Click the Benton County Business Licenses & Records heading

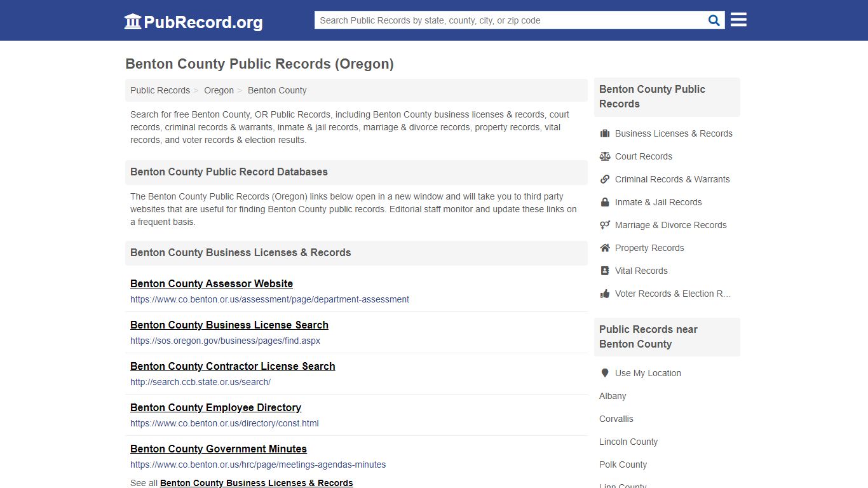point(240,253)
